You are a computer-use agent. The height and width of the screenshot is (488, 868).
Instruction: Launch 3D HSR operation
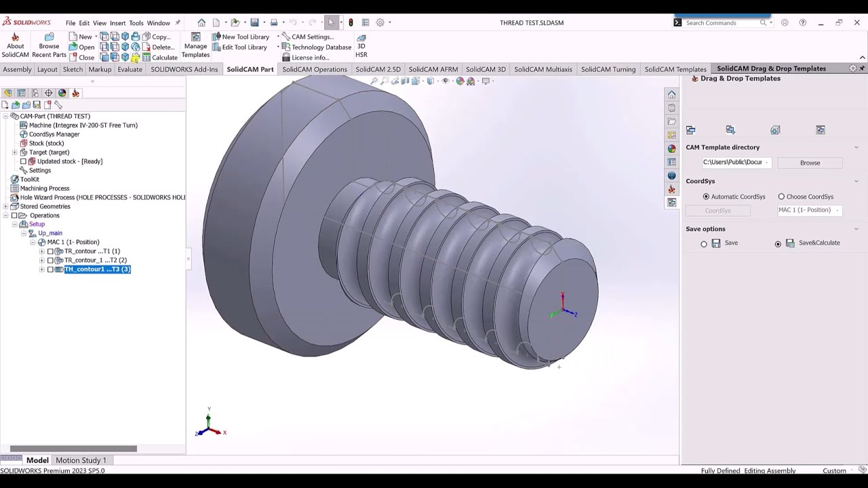(361, 46)
